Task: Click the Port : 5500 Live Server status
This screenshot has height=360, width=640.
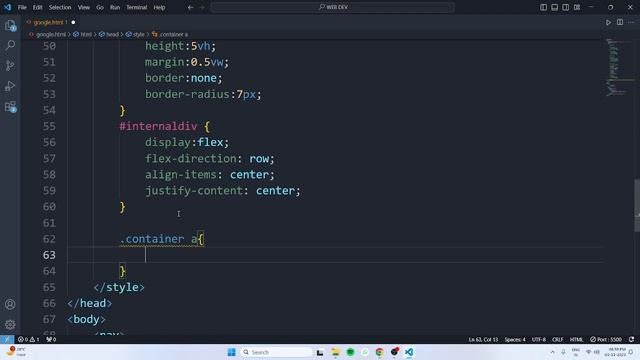Action: pos(606,339)
